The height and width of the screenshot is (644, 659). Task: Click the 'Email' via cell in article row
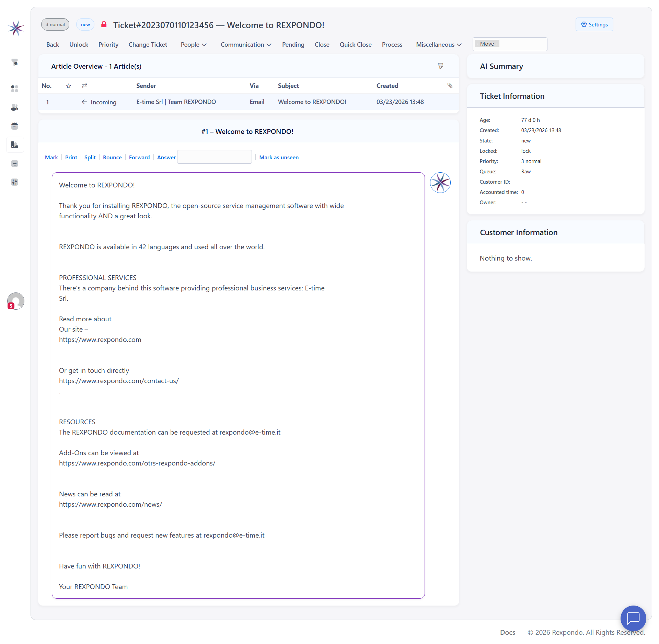257,102
